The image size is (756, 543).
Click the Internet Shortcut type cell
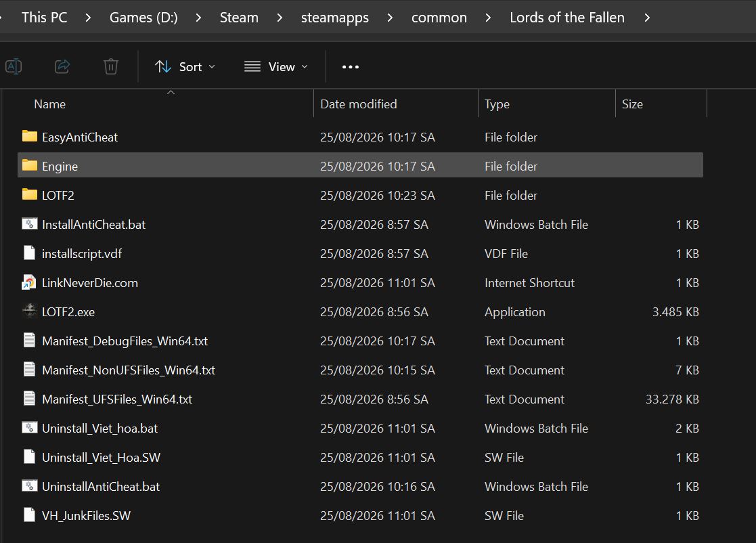(x=529, y=282)
